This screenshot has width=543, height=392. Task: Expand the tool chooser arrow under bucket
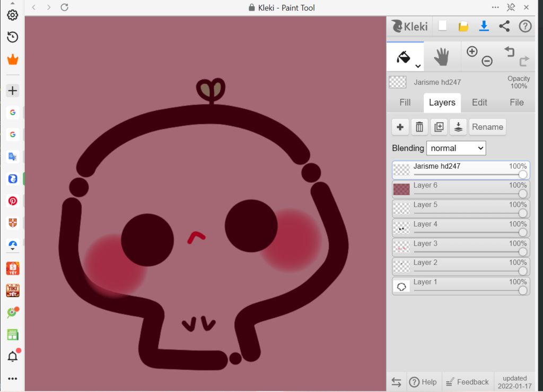(418, 66)
